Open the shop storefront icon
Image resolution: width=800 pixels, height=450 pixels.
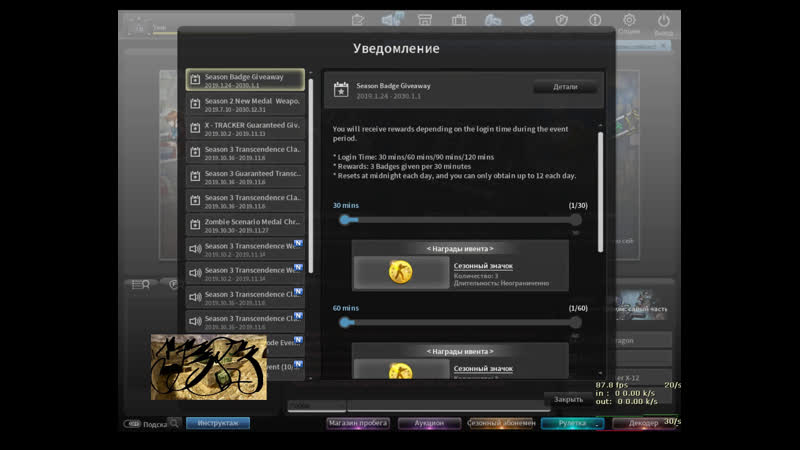(424, 20)
